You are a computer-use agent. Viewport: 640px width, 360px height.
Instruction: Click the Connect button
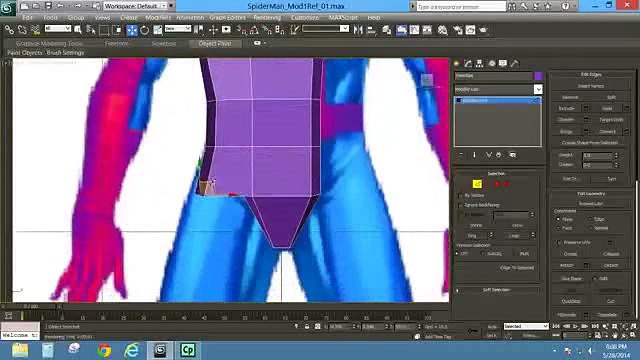point(607,131)
